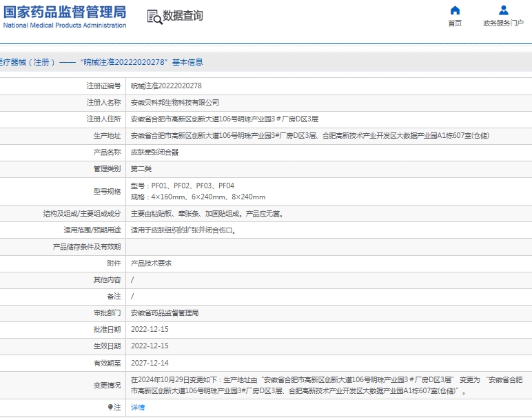The image size is (532, 418).
Task: Click the model line PF01、PF02、PF03、PF04
Action: tap(183, 186)
